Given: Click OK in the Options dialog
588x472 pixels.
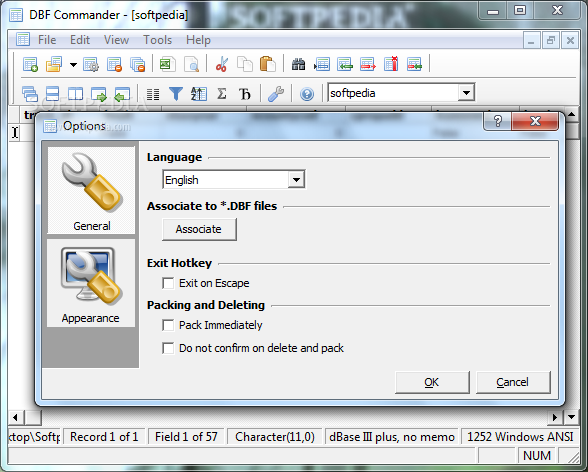Looking at the screenshot, I should (x=432, y=382).
